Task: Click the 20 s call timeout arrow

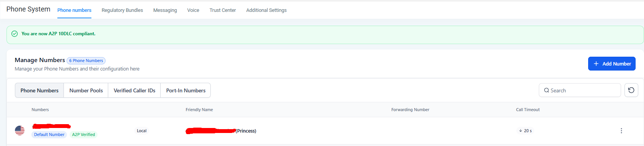Action: pyautogui.click(x=520, y=131)
